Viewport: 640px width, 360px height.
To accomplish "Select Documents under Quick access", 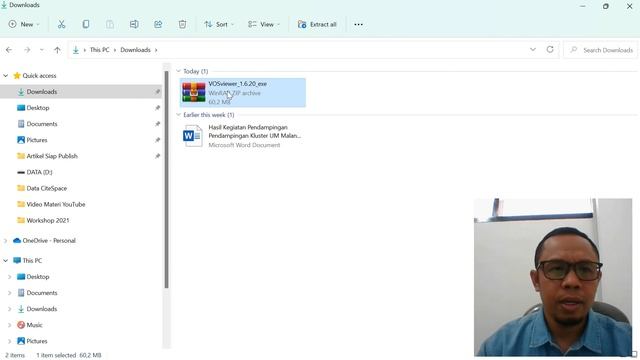I will click(x=42, y=124).
